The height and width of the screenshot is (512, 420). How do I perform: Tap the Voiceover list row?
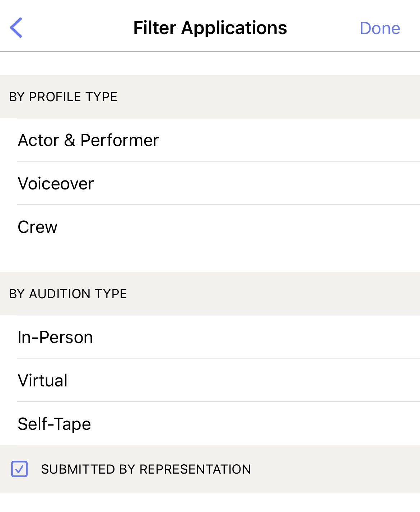[210, 183]
